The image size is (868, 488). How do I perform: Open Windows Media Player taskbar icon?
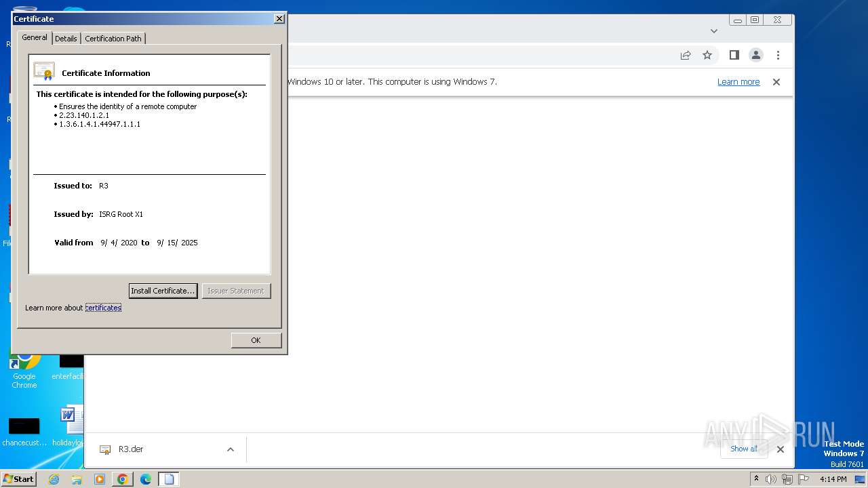[100, 479]
